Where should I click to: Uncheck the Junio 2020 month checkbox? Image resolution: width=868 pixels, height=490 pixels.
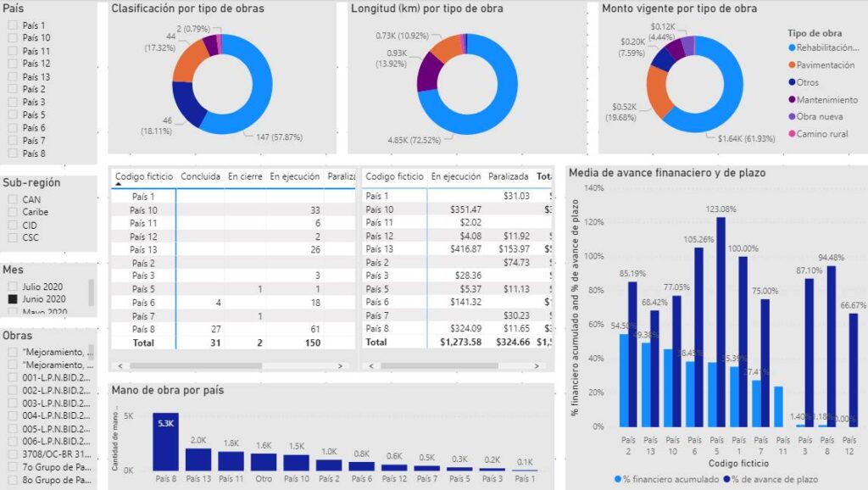point(13,299)
